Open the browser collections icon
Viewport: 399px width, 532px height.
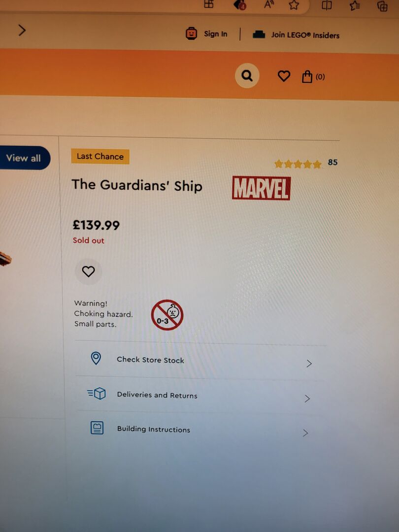click(x=382, y=6)
